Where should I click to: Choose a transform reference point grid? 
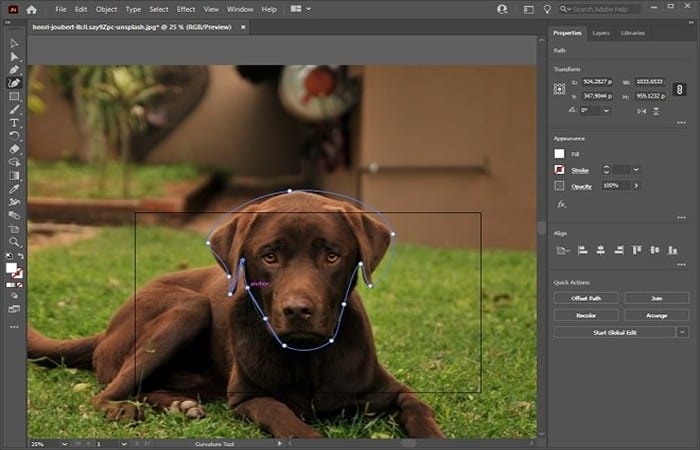(559, 89)
